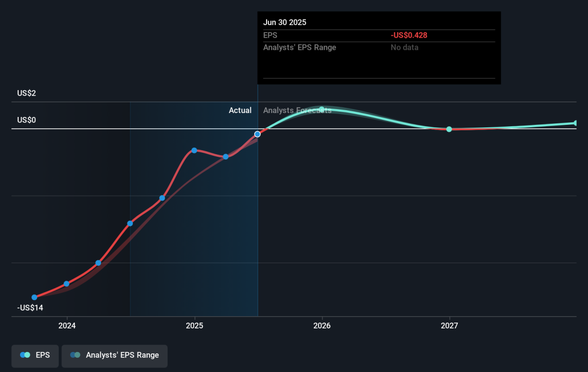Click the EPS data point above the 2024 tick

pos(67,284)
